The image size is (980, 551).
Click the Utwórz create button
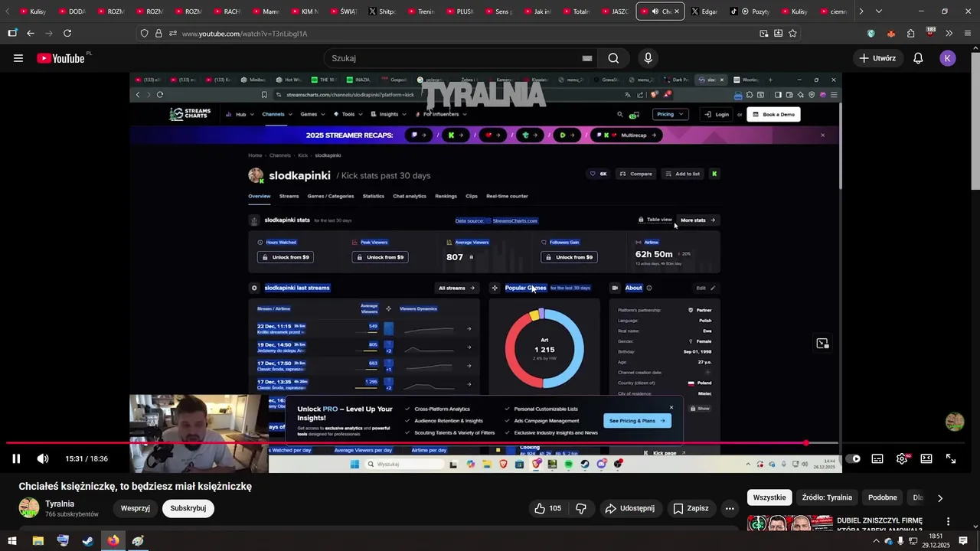877,58
